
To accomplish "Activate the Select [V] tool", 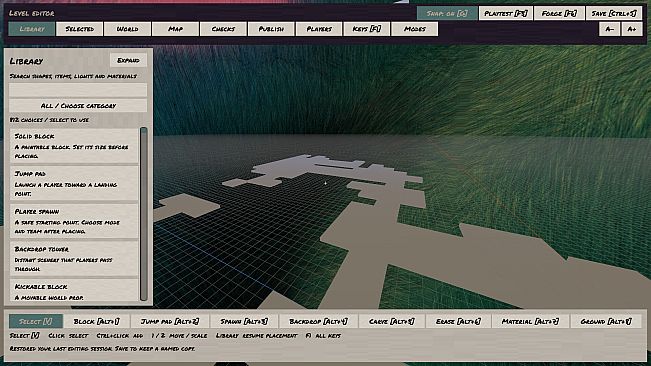I will click(36, 321).
